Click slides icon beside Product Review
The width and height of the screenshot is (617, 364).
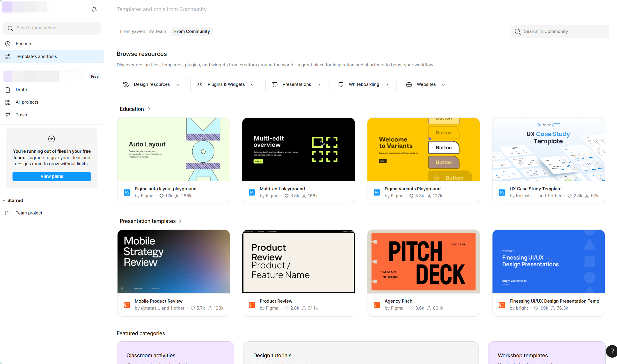pos(252,305)
